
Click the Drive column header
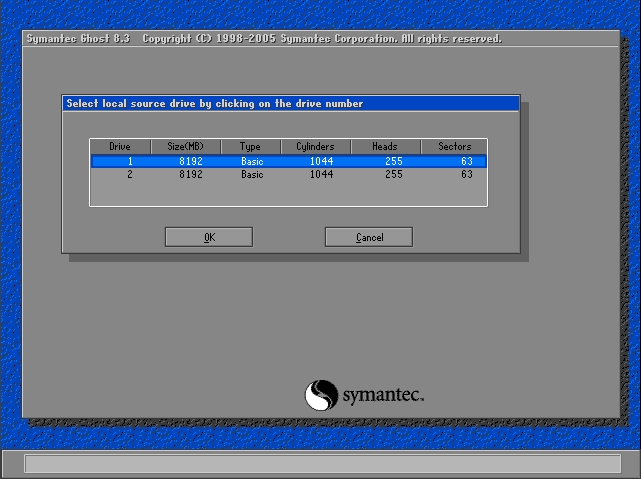[x=120, y=146]
